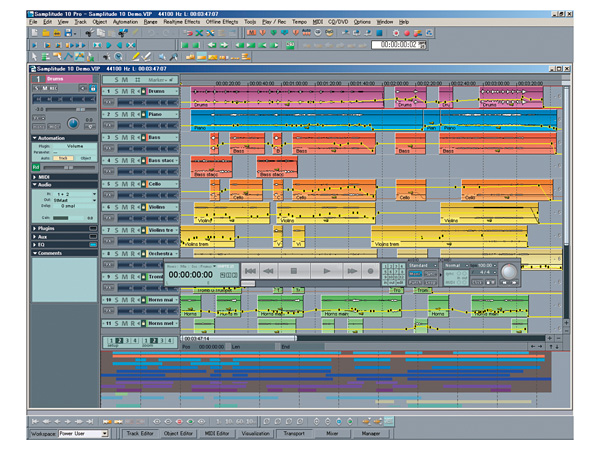
Task: Open the Workspace Power User dropdown
Action: pos(104,434)
